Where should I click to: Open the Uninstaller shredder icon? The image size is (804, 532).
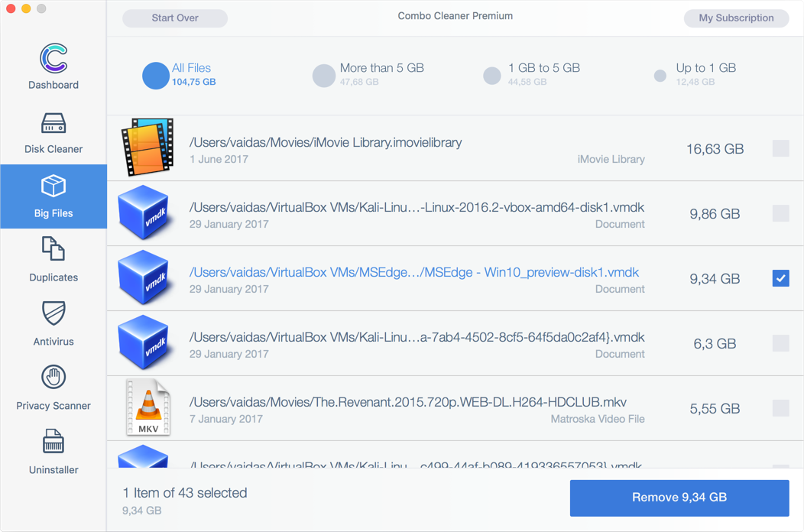coord(53,441)
